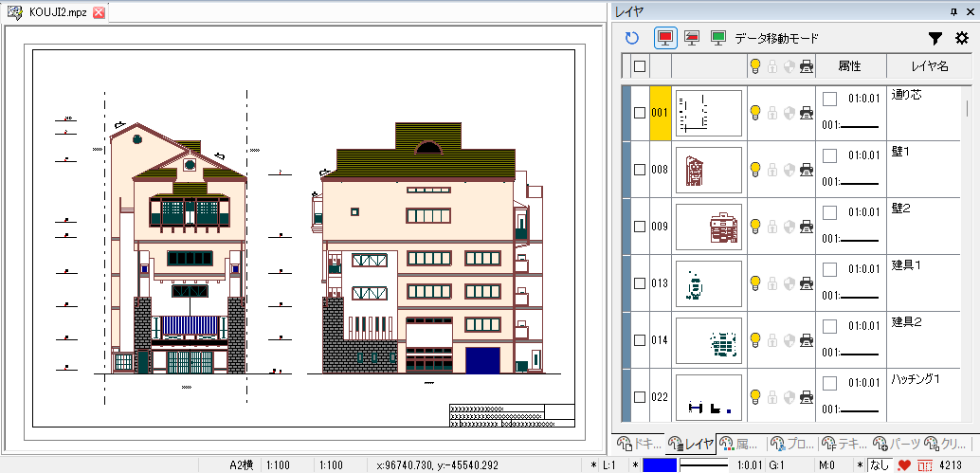Check the checkbox for layer 022
This screenshot has height=473, width=980.
click(x=640, y=396)
